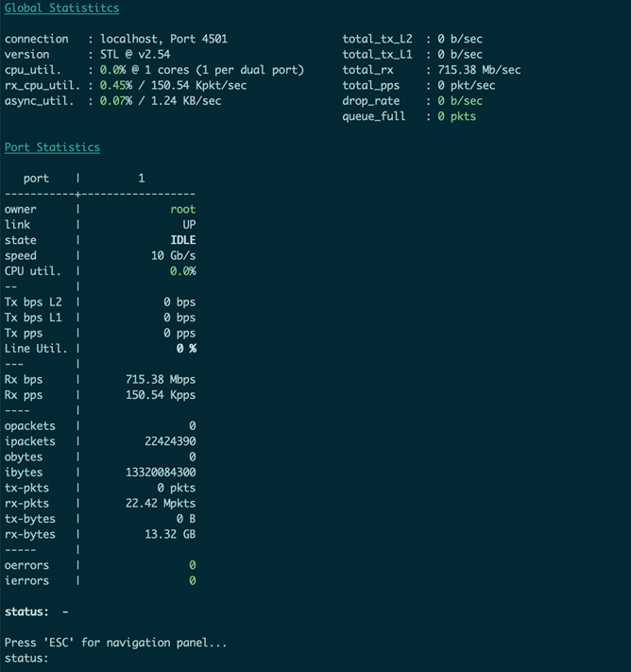Click the port owner root value
Screen dimensions: 631x672
click(x=182, y=209)
